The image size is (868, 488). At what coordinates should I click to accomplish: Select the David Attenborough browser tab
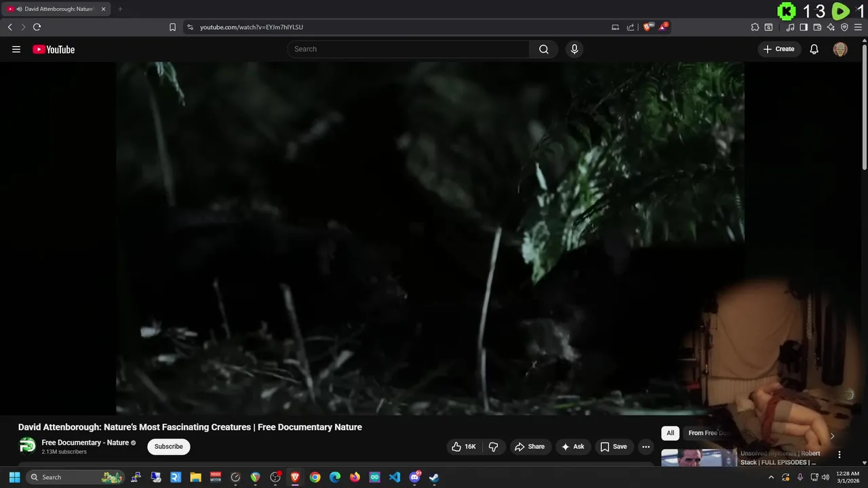click(x=56, y=9)
